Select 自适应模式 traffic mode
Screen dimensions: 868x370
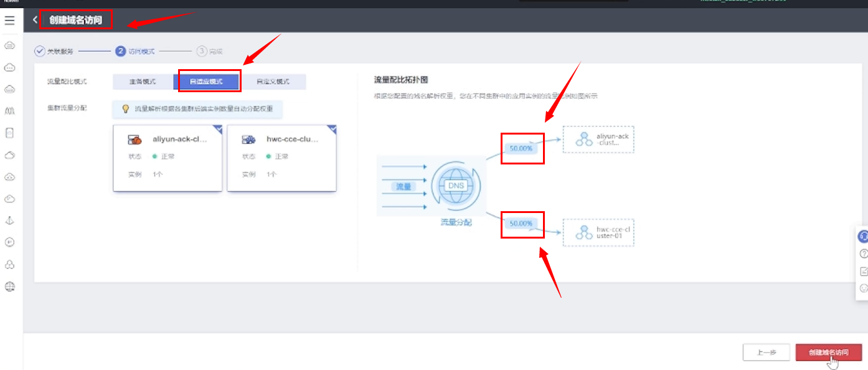coord(206,82)
